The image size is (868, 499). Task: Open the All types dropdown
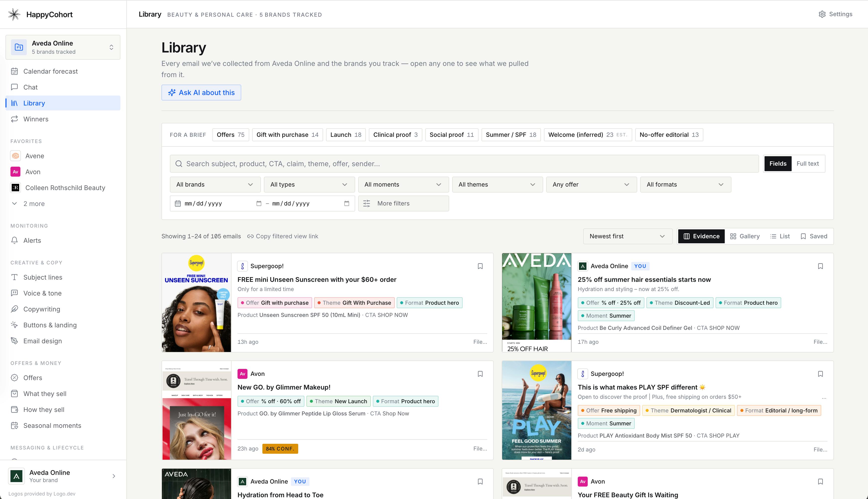click(x=309, y=184)
